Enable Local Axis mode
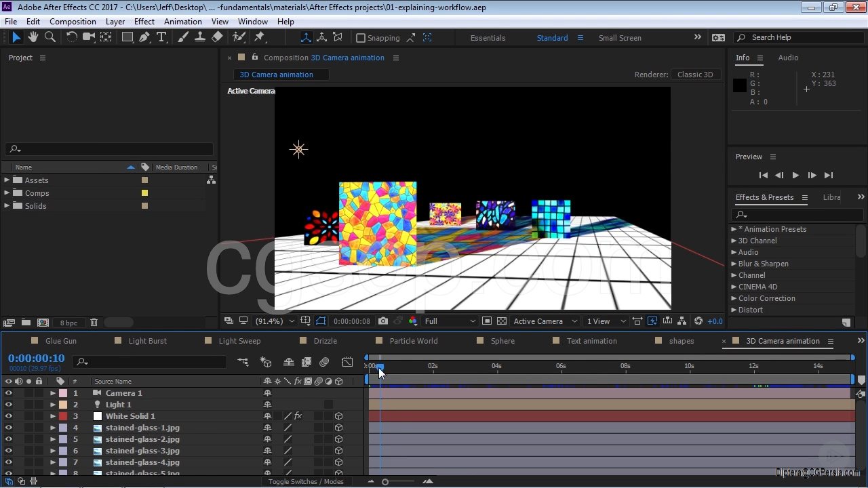This screenshot has width=868, height=488. coord(306,38)
